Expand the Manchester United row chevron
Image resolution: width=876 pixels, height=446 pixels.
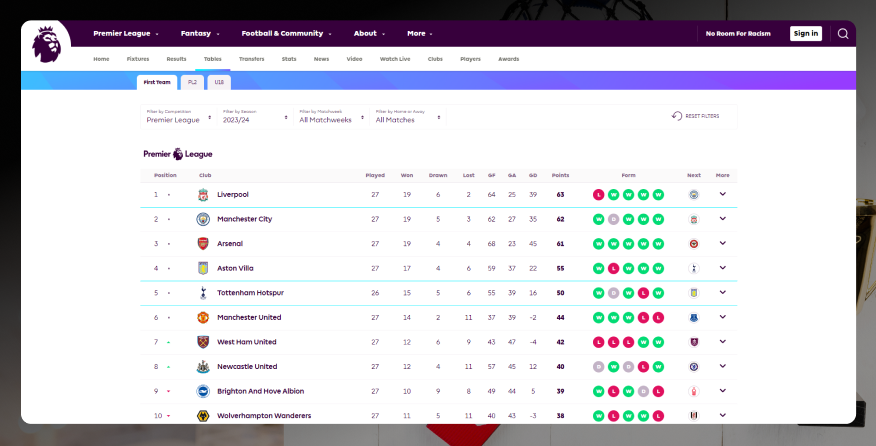click(x=722, y=317)
